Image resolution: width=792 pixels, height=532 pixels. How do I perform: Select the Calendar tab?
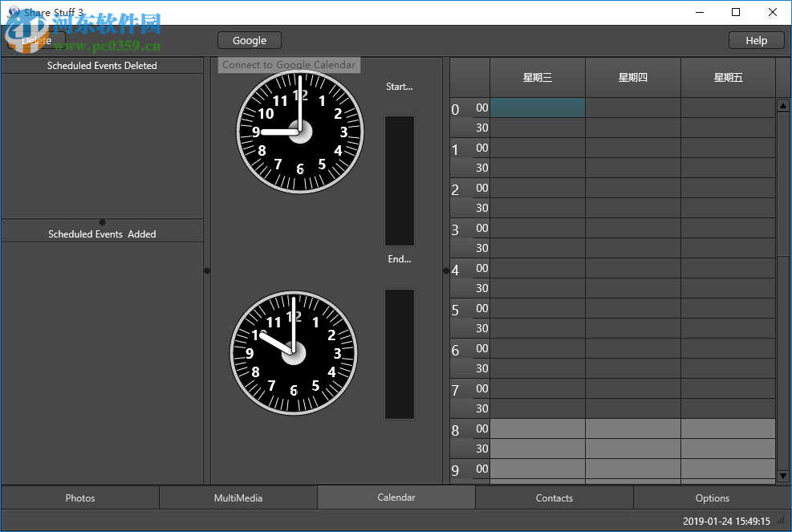[396, 497]
